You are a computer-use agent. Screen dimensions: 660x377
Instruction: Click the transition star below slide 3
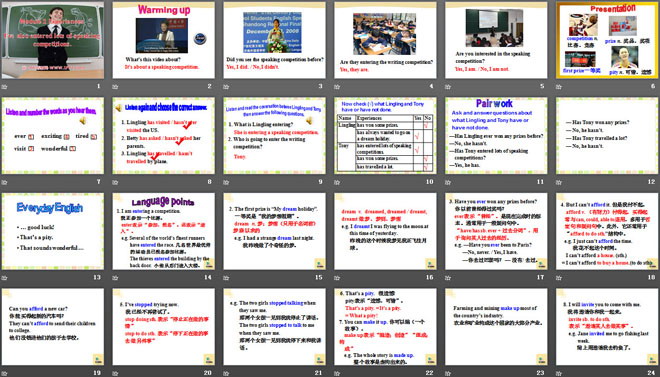(226, 87)
